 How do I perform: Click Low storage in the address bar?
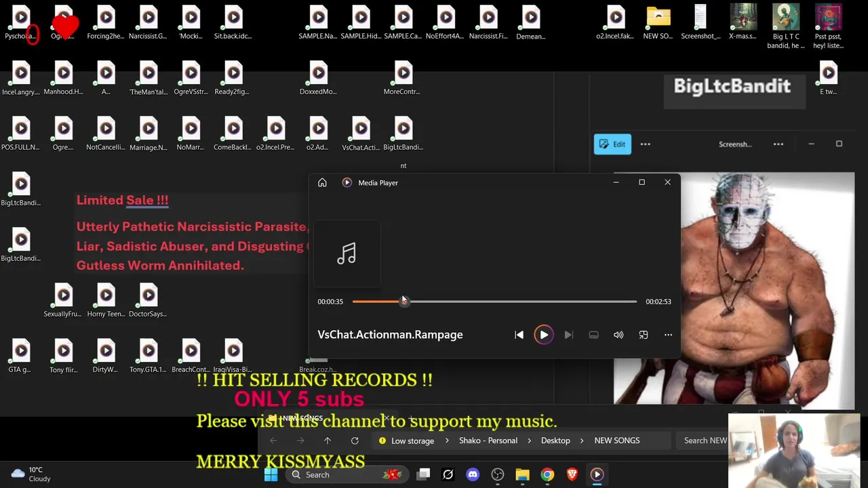(x=412, y=441)
